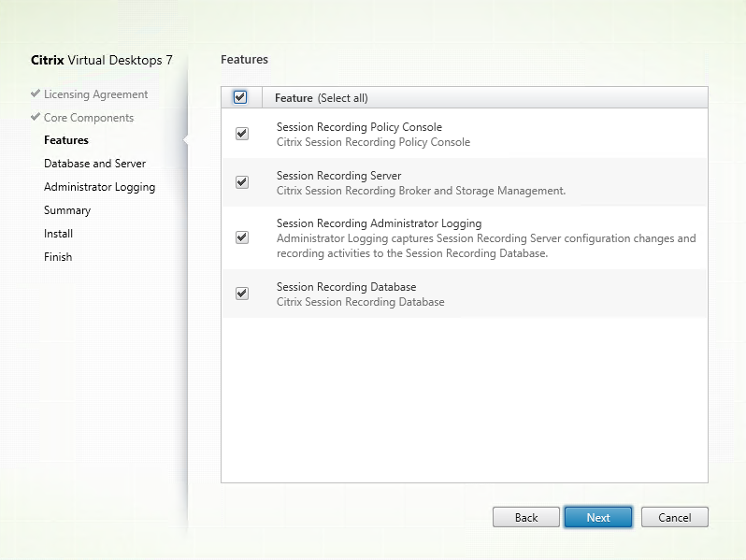Open the Database and Server step
The height and width of the screenshot is (560, 746).
94,164
